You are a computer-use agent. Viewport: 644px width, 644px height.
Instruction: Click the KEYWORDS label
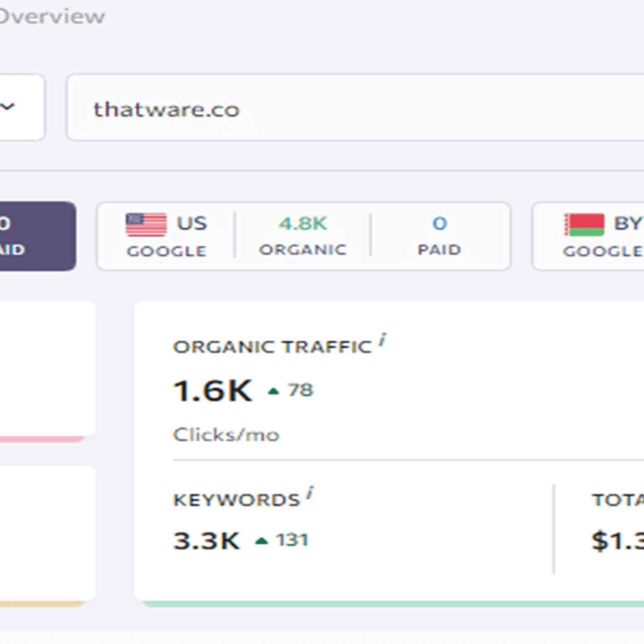tap(236, 500)
